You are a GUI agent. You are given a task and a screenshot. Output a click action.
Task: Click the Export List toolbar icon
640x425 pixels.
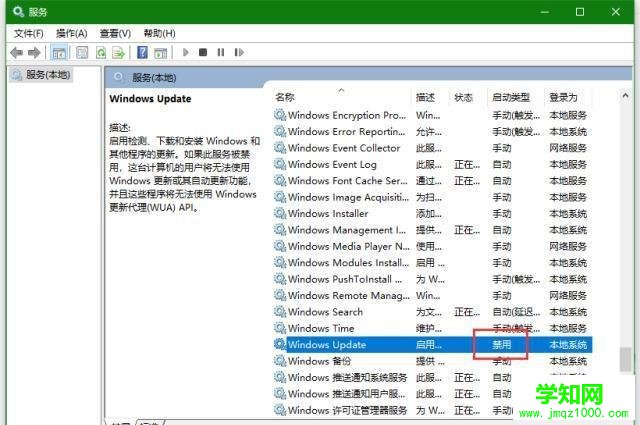coord(118,53)
